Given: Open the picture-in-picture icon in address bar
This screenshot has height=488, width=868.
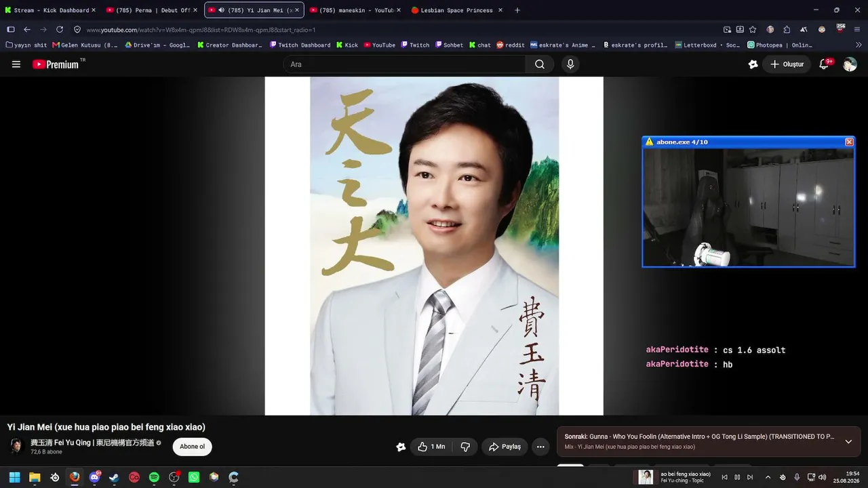Looking at the screenshot, I should pyautogui.click(x=728, y=30).
